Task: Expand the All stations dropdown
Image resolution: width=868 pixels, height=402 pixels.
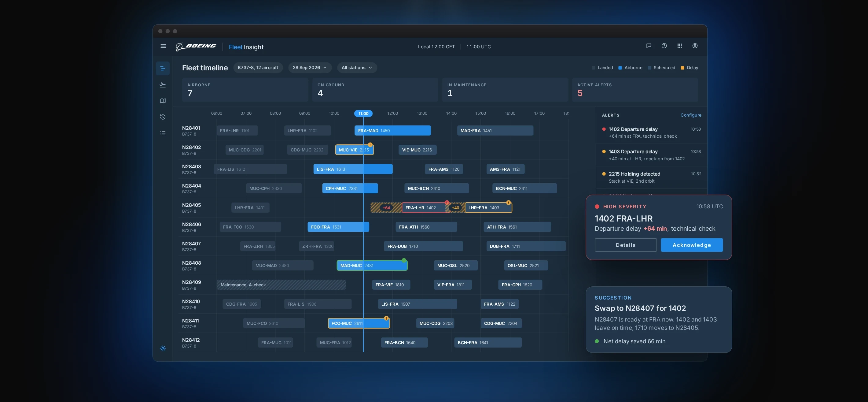Action: [x=357, y=68]
